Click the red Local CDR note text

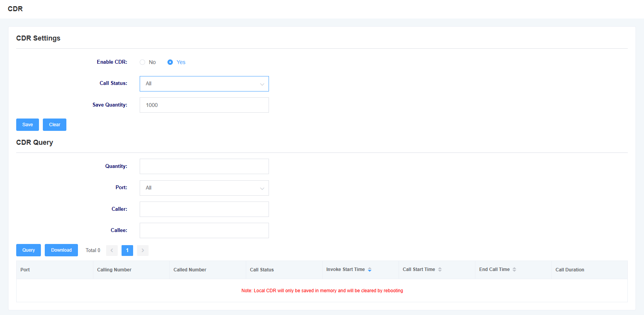click(322, 291)
